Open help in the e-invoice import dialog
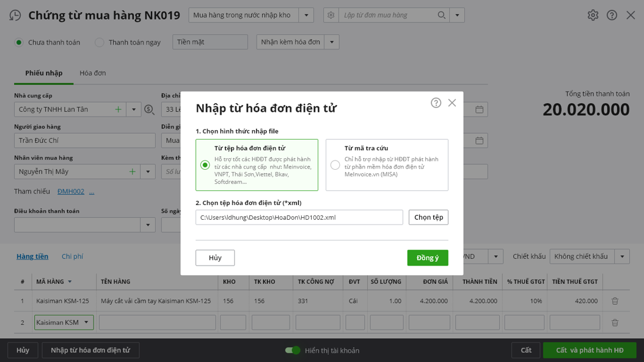Image resolution: width=644 pixels, height=362 pixels. tap(436, 103)
